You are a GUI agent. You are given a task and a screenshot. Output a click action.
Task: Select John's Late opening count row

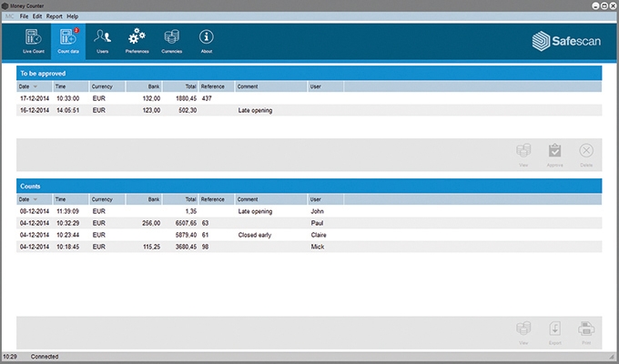point(182,210)
